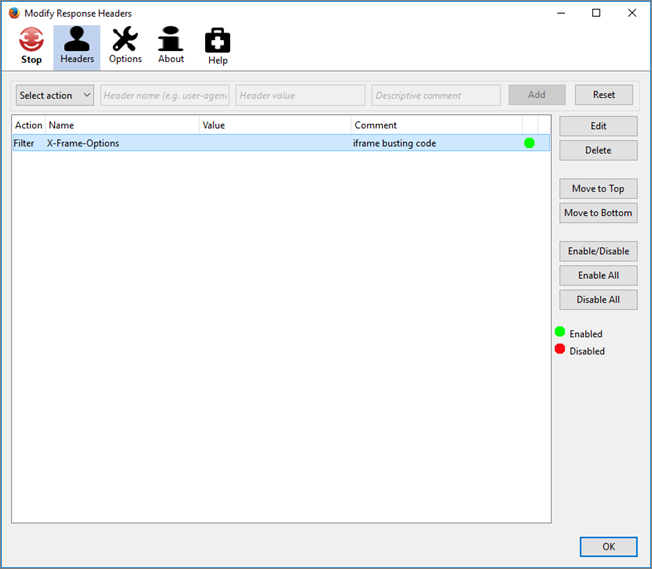The height and width of the screenshot is (569, 652).
Task: Minimize the Modify Response Headers window
Action: pyautogui.click(x=561, y=13)
